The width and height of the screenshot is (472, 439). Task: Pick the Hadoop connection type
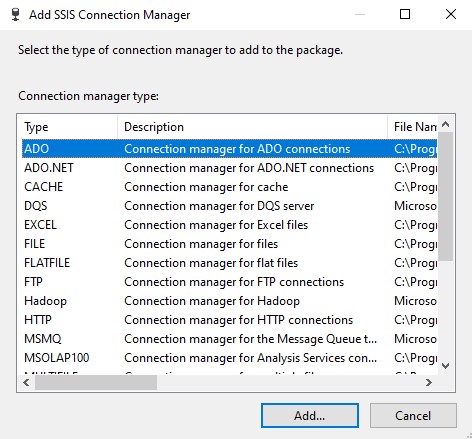(229, 301)
